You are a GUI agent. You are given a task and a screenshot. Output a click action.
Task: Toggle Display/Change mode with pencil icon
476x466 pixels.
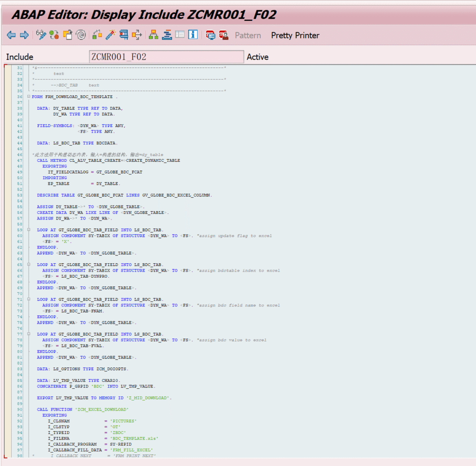click(x=41, y=35)
